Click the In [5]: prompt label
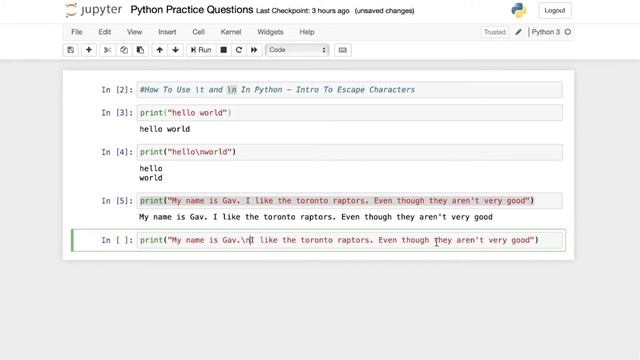 pos(117,201)
